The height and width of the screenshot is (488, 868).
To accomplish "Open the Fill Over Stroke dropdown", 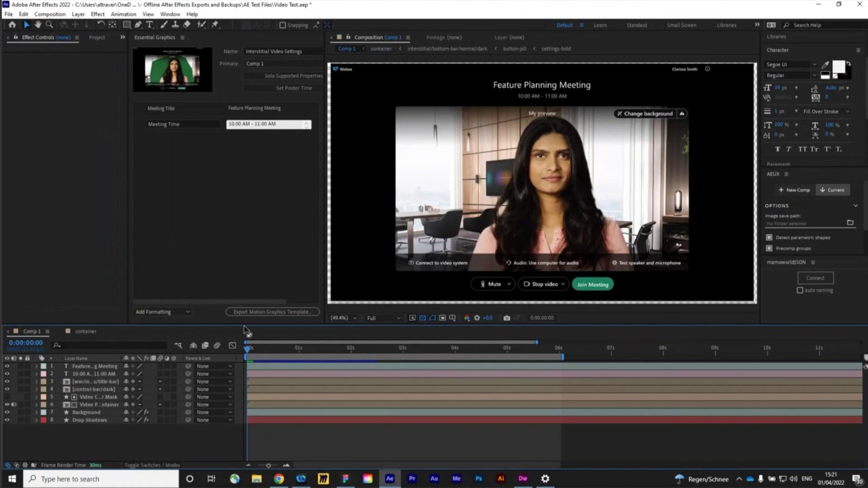I will 826,112.
